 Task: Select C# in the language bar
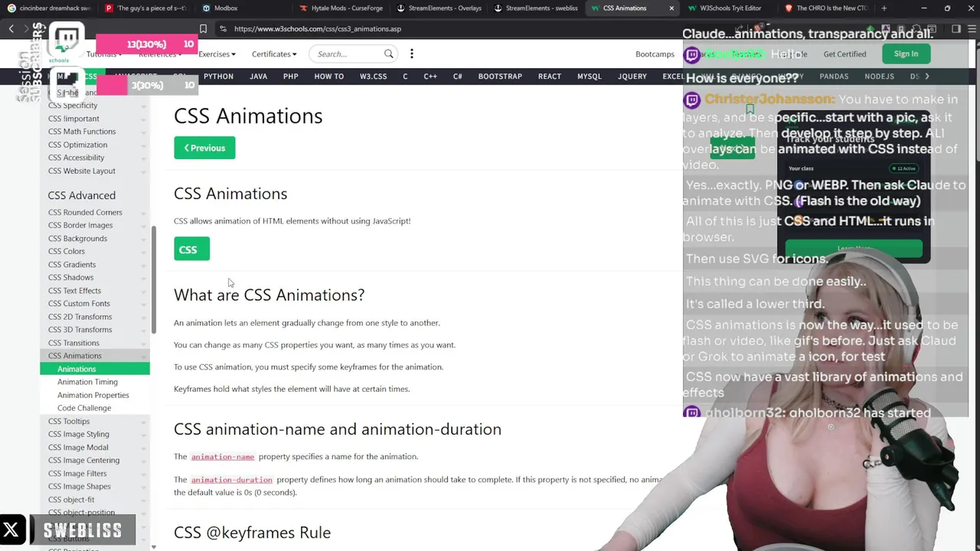[x=457, y=77]
